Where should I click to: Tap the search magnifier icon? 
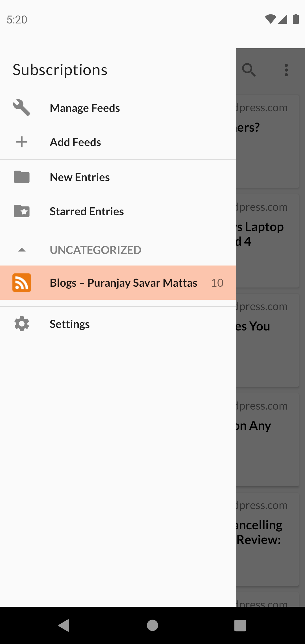(249, 70)
